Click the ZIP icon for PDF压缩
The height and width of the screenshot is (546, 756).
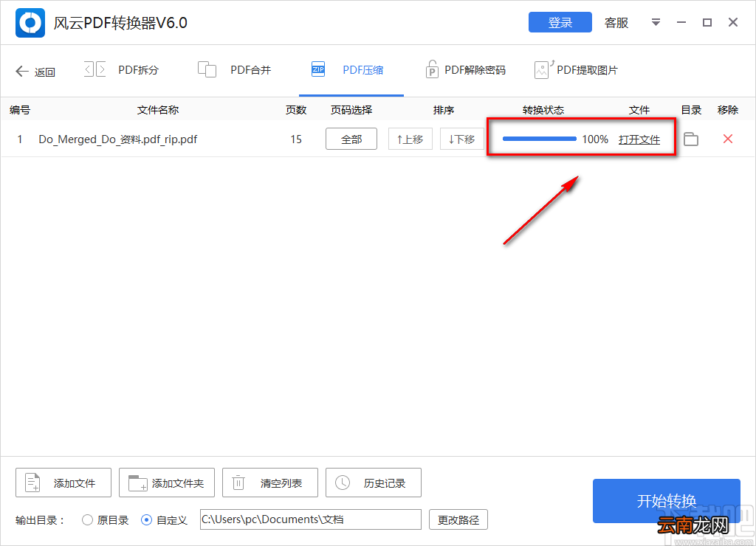[x=318, y=69]
